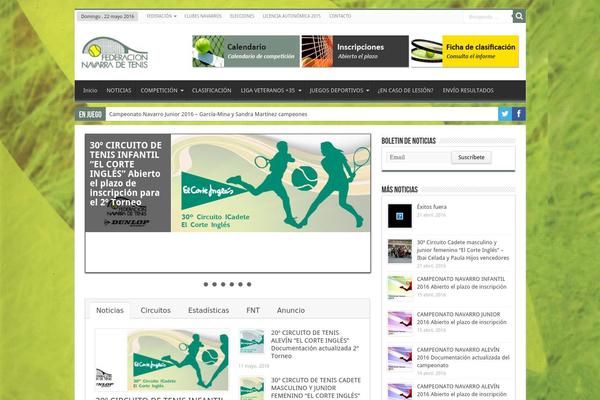Switch to the FNT tab
This screenshot has width=600, height=400.
[x=253, y=310]
